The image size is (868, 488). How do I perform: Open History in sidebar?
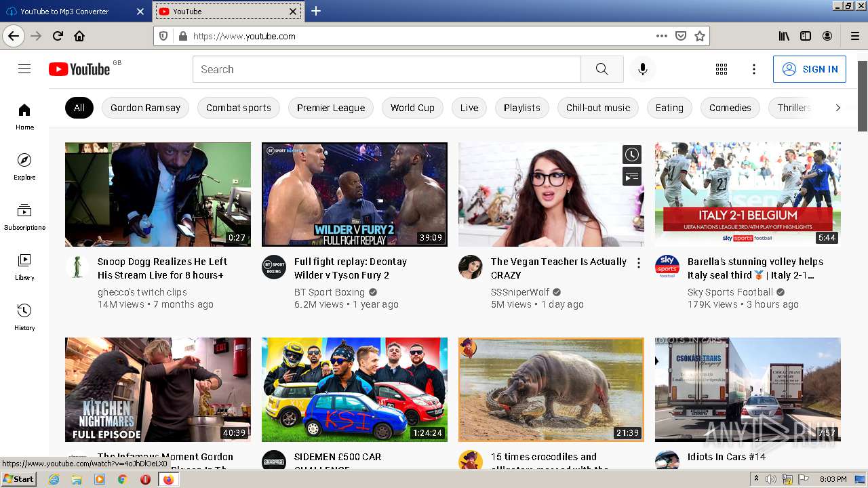point(24,317)
